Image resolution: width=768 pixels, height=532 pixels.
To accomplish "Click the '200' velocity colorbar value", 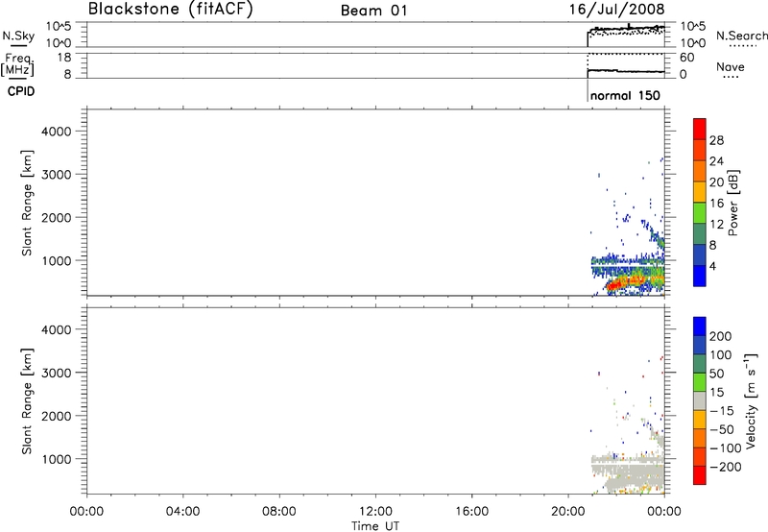I will pos(721,336).
